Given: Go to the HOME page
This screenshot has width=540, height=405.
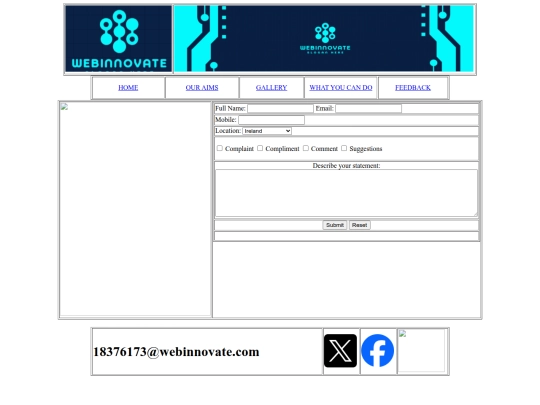Looking at the screenshot, I should pos(128,87).
